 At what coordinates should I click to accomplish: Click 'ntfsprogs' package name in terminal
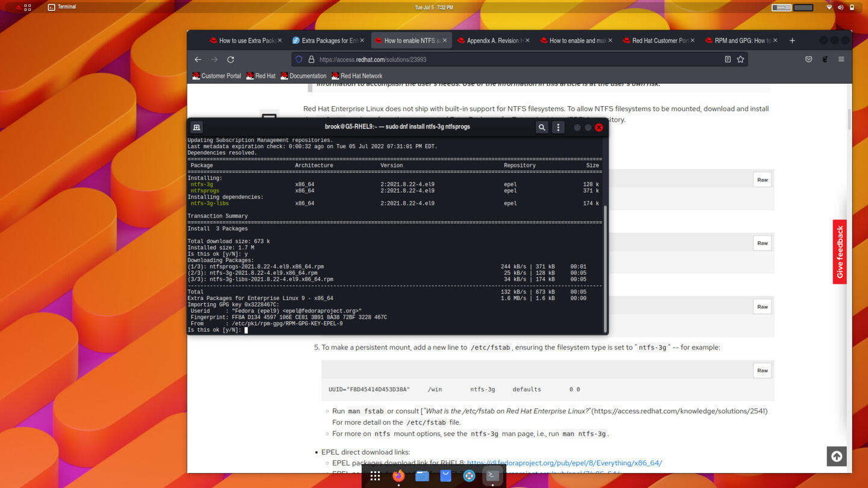pyautogui.click(x=205, y=191)
